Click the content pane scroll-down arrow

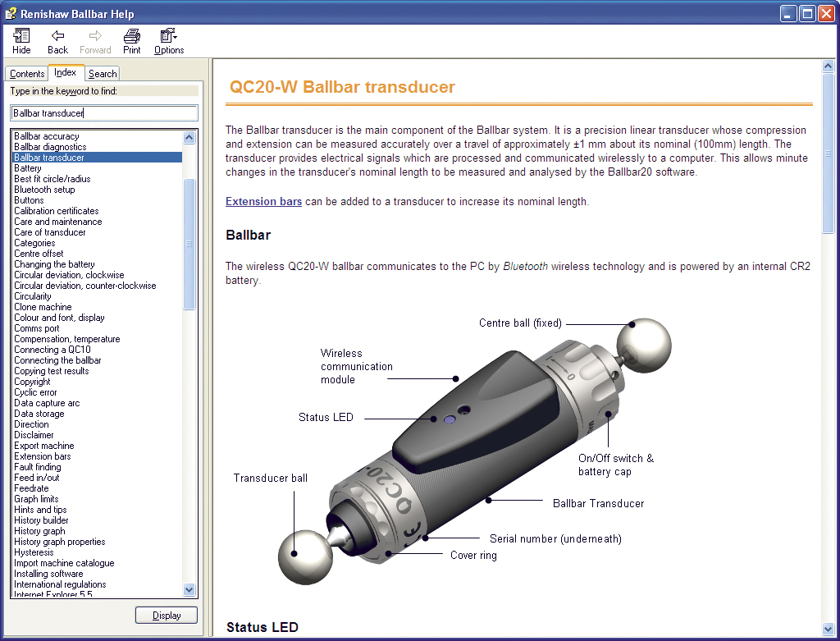point(828,628)
